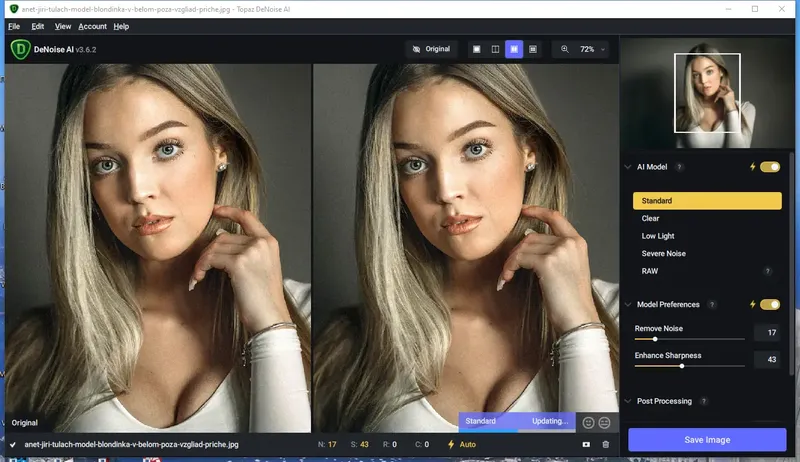
Task: Click the Original label on left preview
Action: coord(24,423)
